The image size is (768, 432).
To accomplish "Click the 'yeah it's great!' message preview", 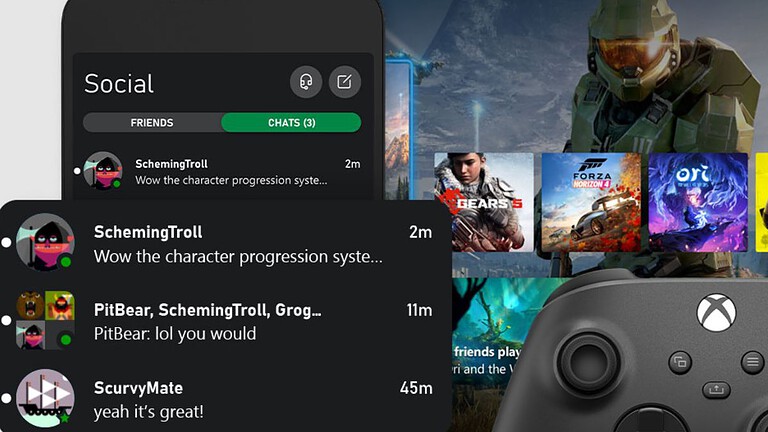I will [148, 412].
